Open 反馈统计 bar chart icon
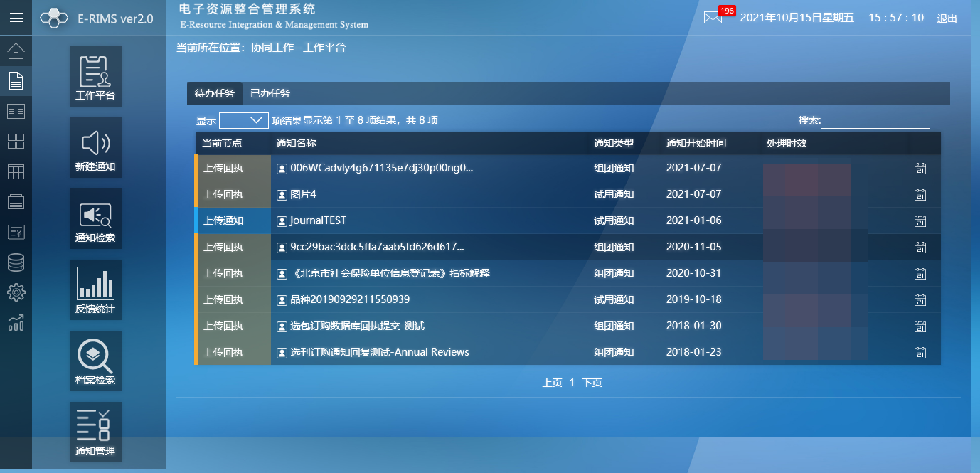Screen dimensions: 980x473 [95, 290]
